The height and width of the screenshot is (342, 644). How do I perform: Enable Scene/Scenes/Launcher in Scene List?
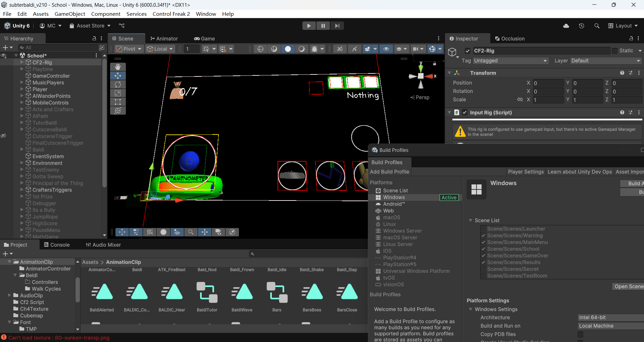(x=483, y=229)
